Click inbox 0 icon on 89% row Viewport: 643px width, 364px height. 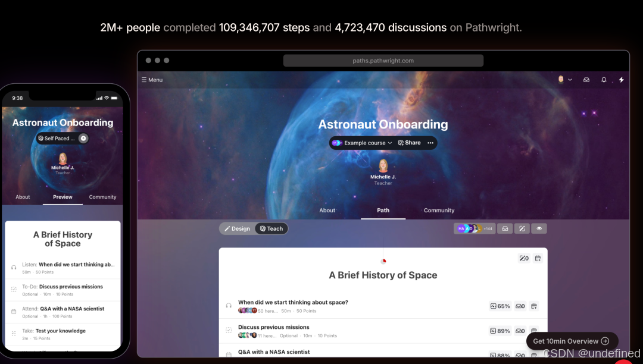click(x=520, y=331)
